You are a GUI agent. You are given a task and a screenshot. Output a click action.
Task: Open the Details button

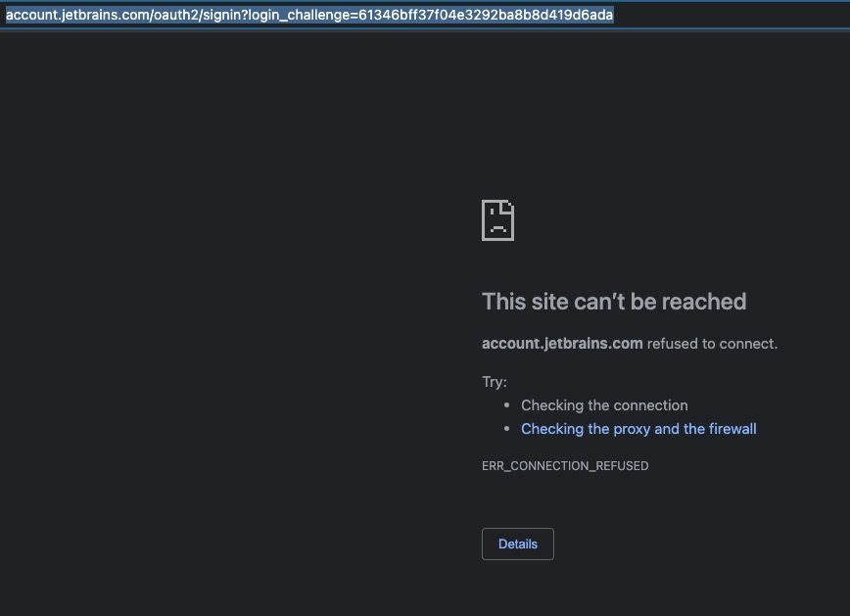click(x=518, y=544)
